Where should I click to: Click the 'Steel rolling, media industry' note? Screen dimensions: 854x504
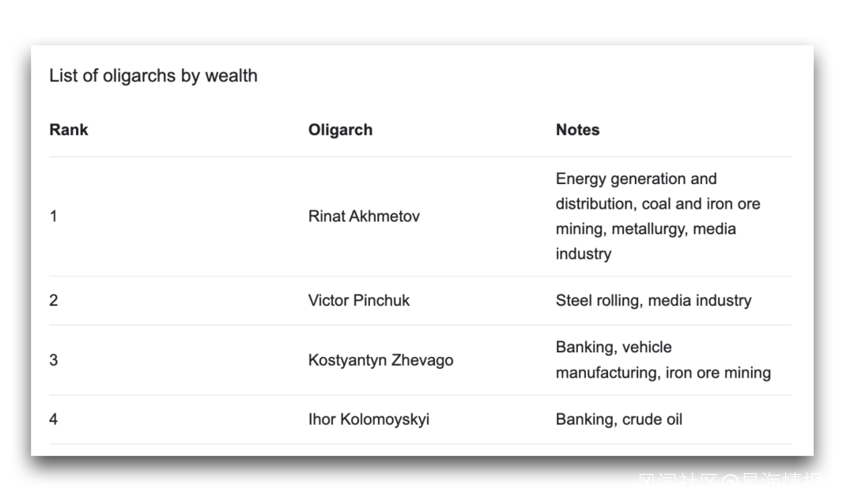click(x=653, y=300)
